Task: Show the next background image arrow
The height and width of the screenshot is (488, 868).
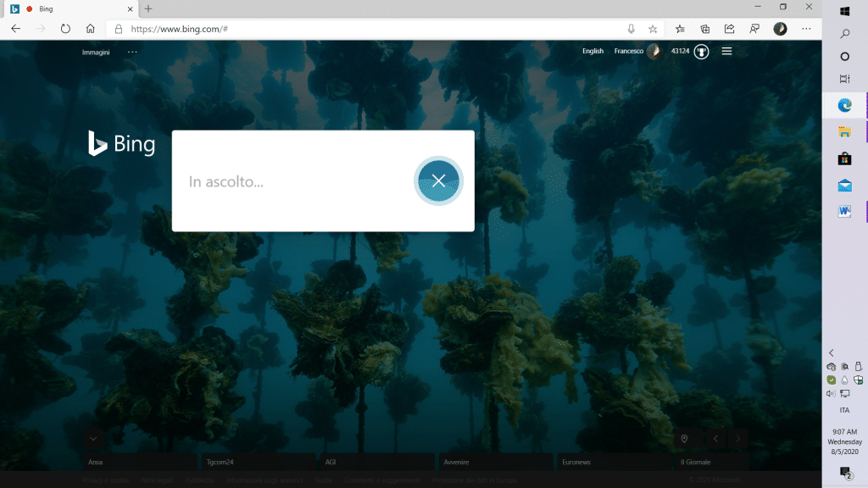Action: (x=739, y=439)
